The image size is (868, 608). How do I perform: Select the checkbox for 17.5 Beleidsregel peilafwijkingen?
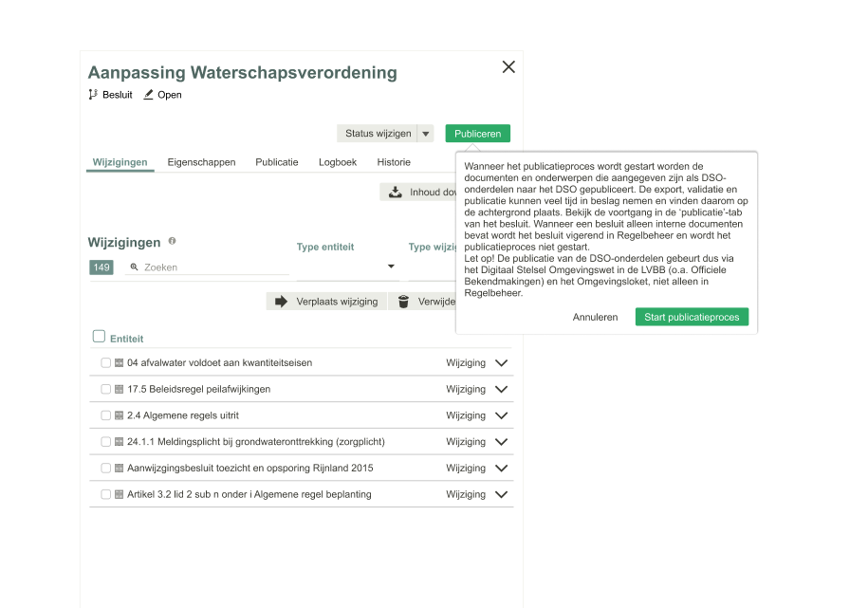105,389
